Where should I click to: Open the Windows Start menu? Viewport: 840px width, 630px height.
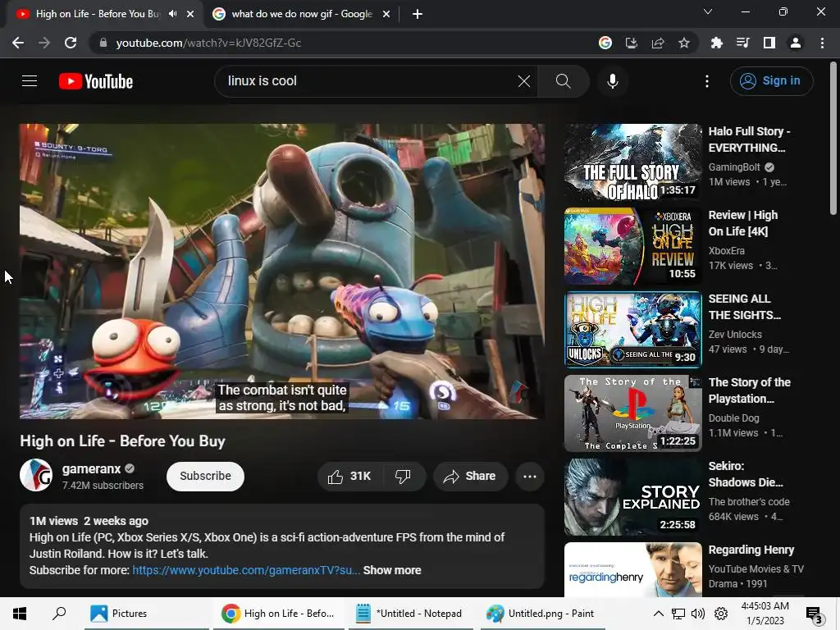[20, 614]
